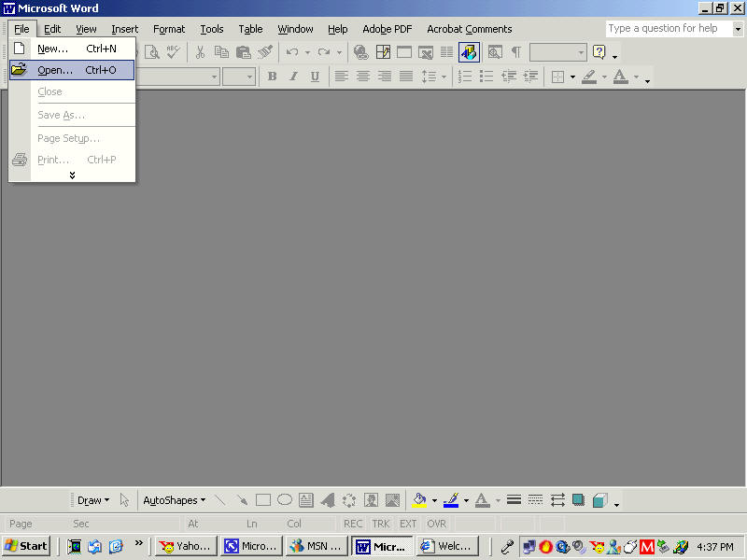Set Align Right
Screen dimensions: 747x560
(x=385, y=77)
